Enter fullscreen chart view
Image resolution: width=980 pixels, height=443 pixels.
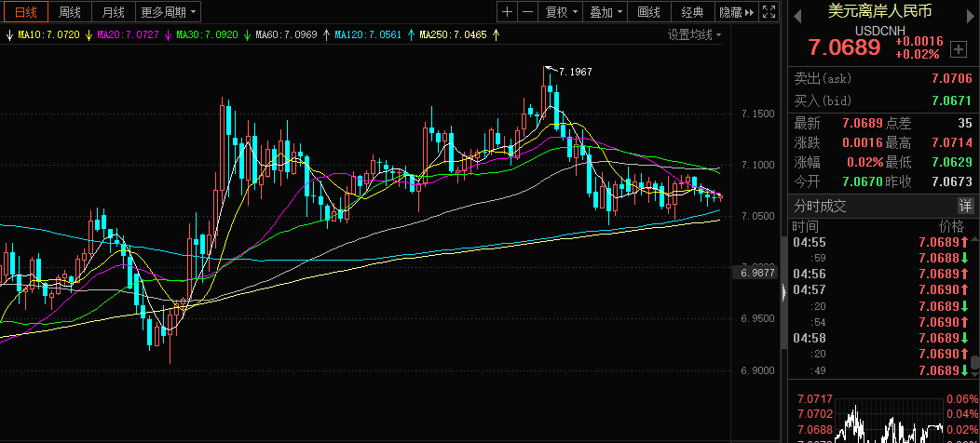coord(768,12)
